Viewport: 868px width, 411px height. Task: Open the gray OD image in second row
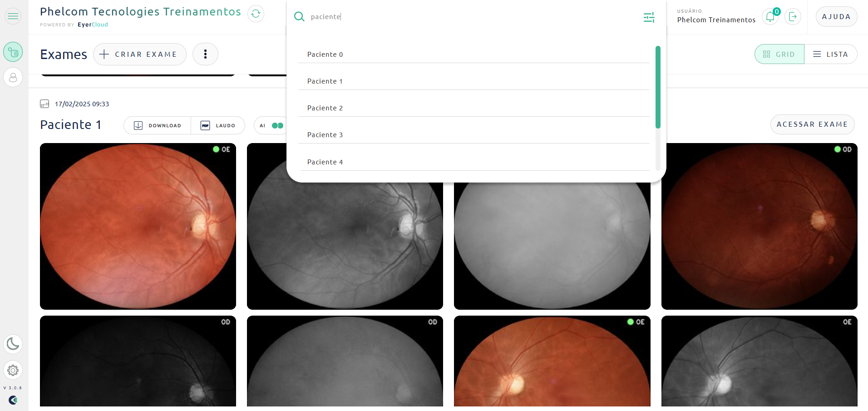[x=345, y=361]
